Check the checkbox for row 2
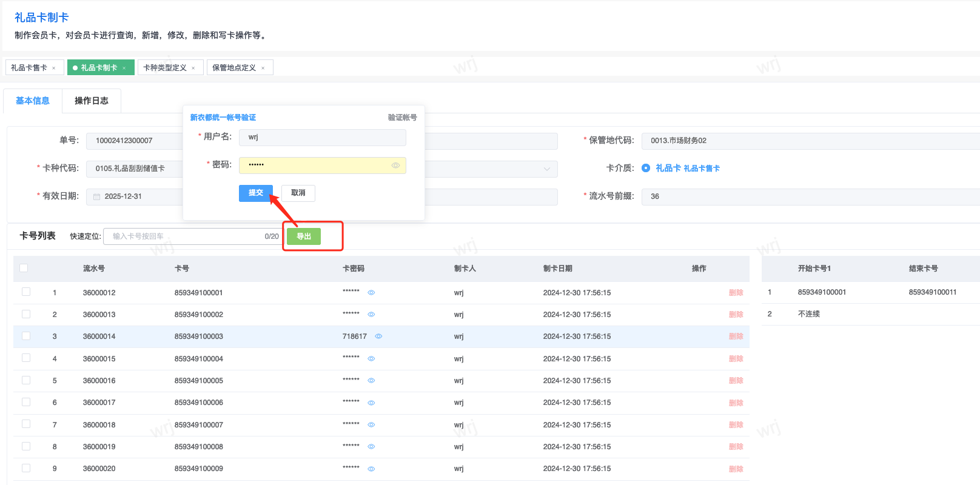This screenshot has height=485, width=980. (26, 314)
